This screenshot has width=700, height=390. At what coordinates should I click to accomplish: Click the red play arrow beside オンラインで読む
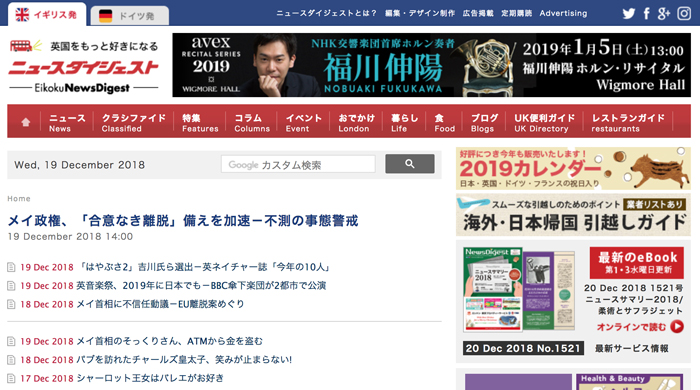pos(677,327)
